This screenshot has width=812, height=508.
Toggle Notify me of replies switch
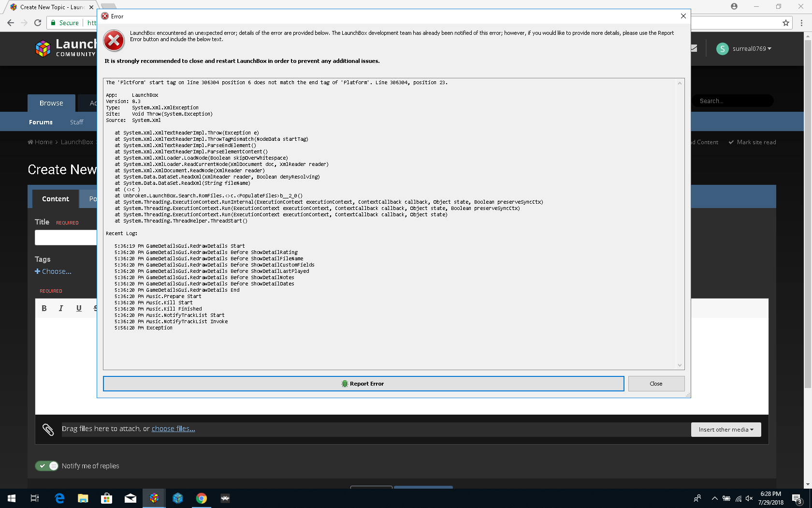click(x=46, y=466)
